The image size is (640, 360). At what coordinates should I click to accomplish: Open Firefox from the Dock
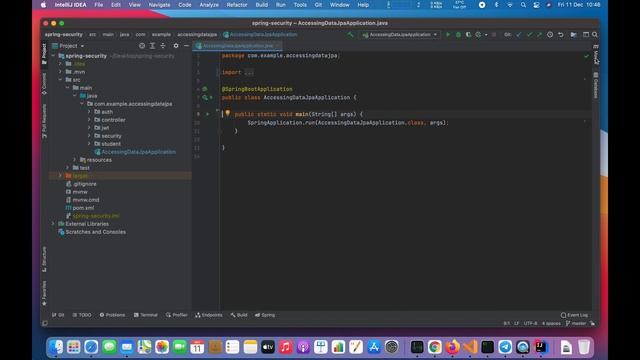(x=452, y=347)
